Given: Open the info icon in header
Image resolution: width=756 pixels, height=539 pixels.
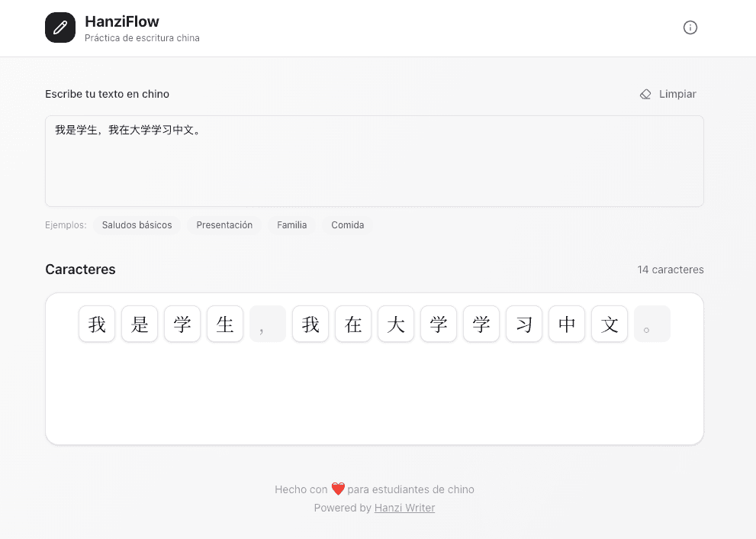Looking at the screenshot, I should [x=690, y=27].
